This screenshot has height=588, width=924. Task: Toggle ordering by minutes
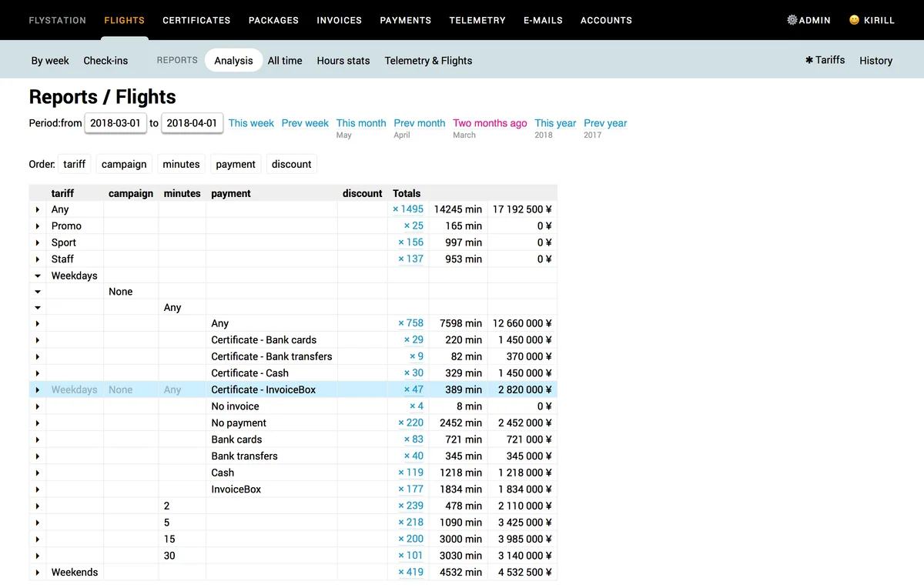click(x=181, y=164)
